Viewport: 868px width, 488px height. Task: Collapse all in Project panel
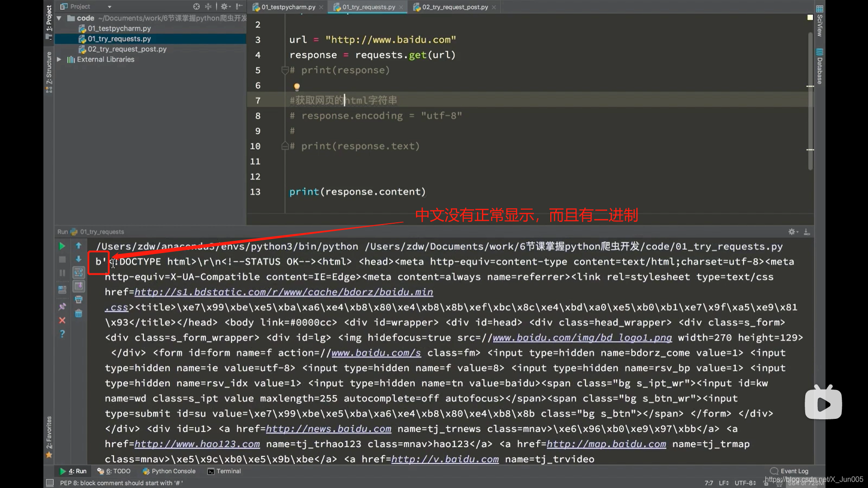point(208,6)
